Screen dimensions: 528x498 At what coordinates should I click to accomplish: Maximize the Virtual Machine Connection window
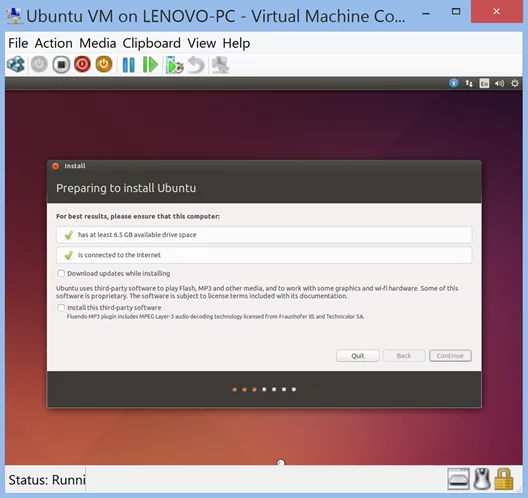tap(456, 12)
